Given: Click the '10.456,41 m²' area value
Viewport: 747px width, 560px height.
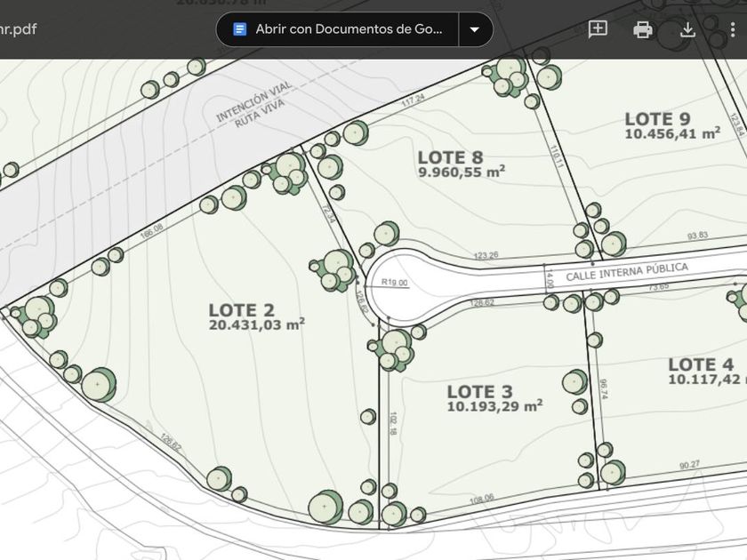Looking at the screenshot, I should 672,133.
